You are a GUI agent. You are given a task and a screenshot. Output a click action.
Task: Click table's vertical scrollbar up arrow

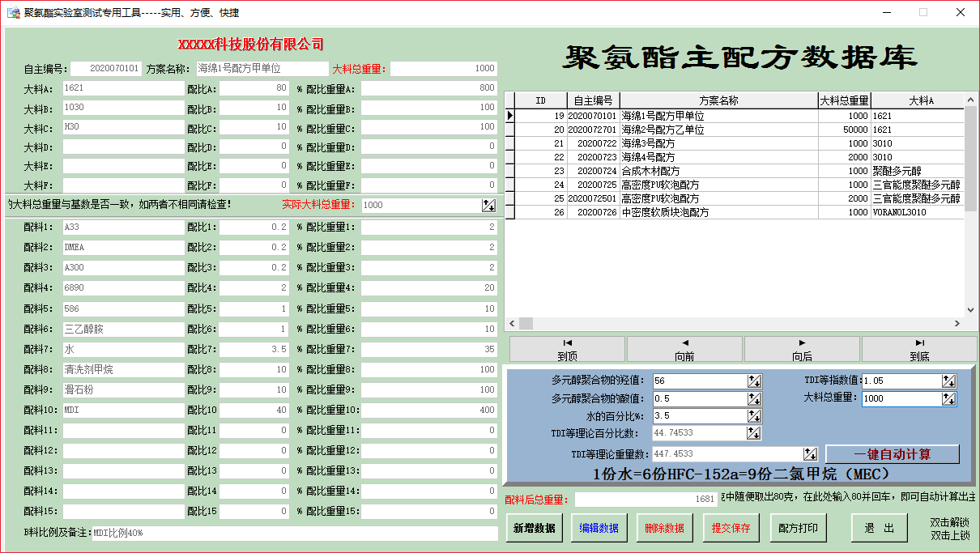click(970, 100)
